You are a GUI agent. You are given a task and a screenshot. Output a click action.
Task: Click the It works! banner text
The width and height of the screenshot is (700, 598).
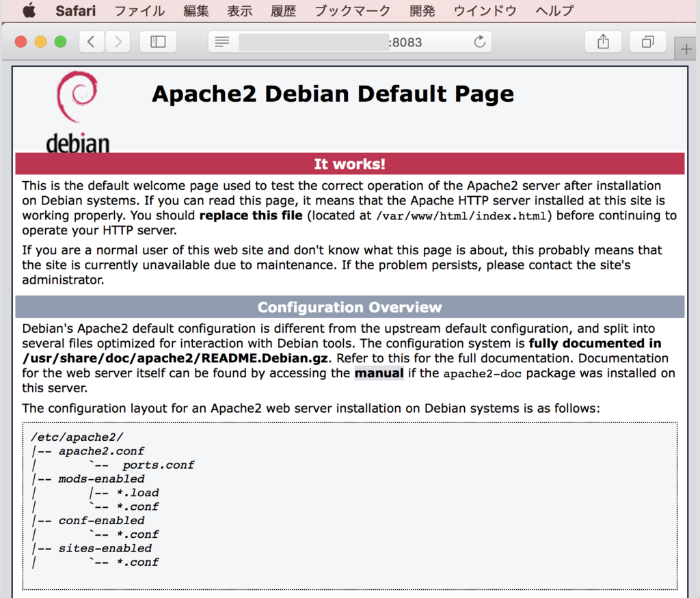tap(349, 164)
